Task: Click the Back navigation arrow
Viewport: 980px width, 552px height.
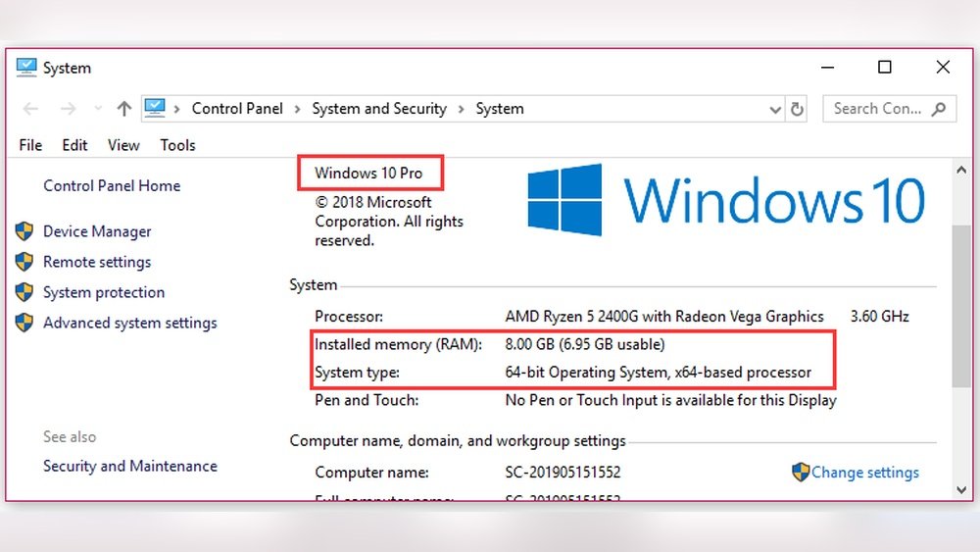Action: coord(30,109)
